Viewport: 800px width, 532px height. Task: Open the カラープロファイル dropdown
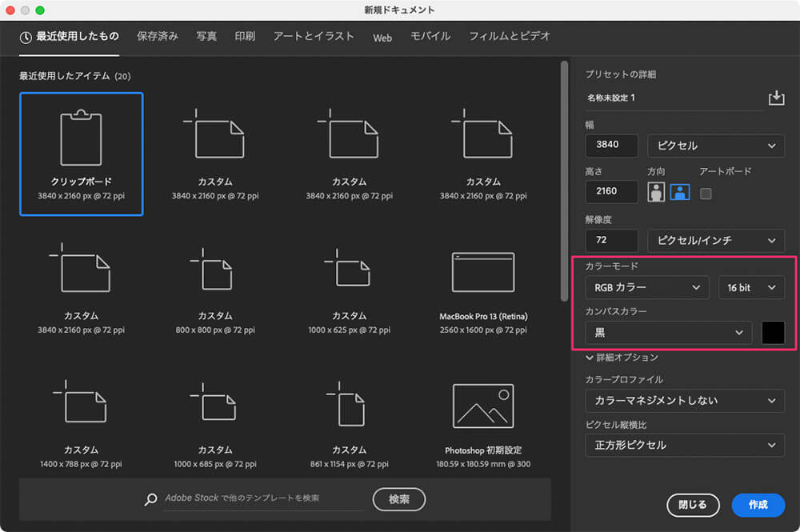point(685,401)
